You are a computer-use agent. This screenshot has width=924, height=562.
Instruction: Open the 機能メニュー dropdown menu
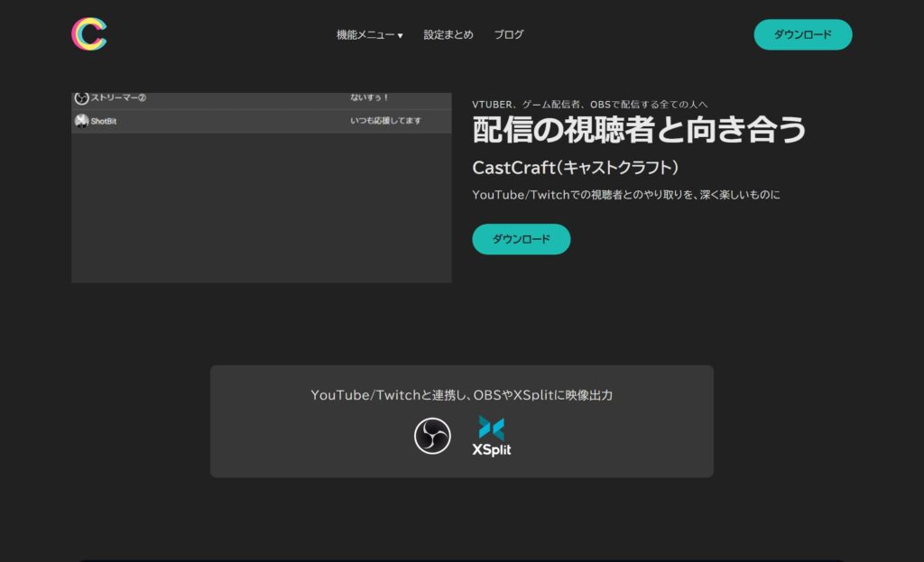tap(369, 35)
